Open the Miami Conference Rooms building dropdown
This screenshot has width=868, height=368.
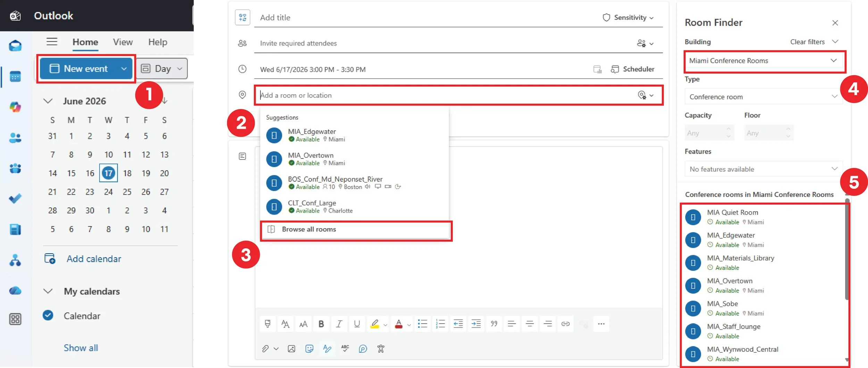(x=764, y=61)
